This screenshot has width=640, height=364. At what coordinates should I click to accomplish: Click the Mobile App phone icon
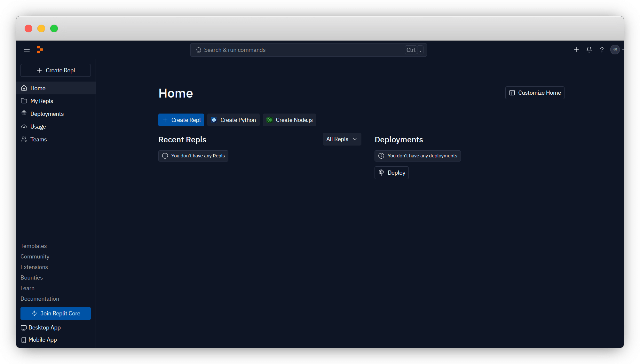pyautogui.click(x=24, y=340)
